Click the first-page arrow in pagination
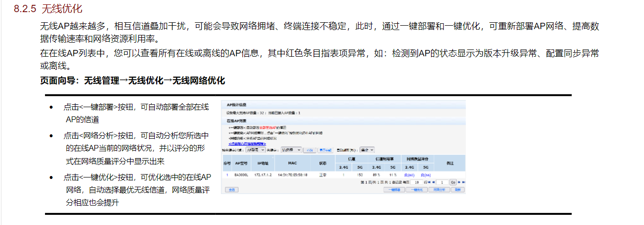Viewport: 644px width, 225px height. [429, 182]
